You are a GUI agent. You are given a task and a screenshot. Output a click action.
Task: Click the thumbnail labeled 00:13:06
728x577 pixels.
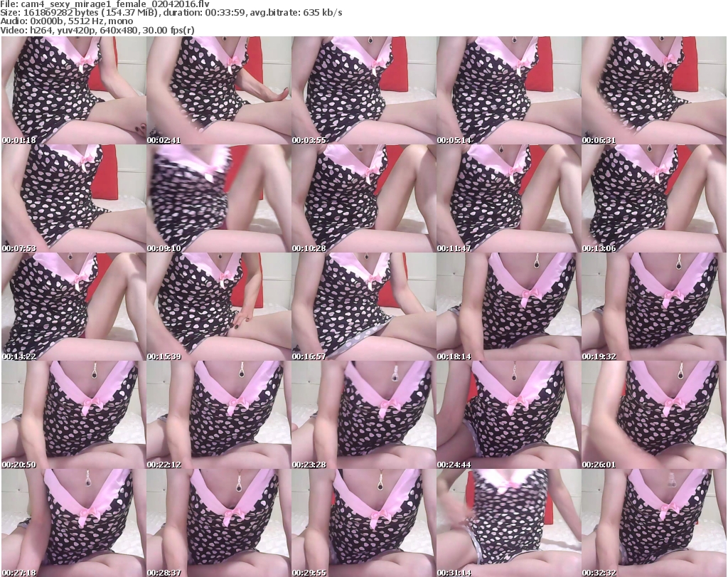(x=654, y=198)
